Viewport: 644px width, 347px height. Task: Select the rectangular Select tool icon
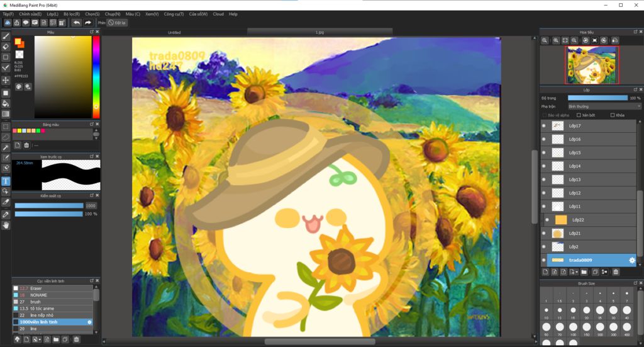pos(6,127)
